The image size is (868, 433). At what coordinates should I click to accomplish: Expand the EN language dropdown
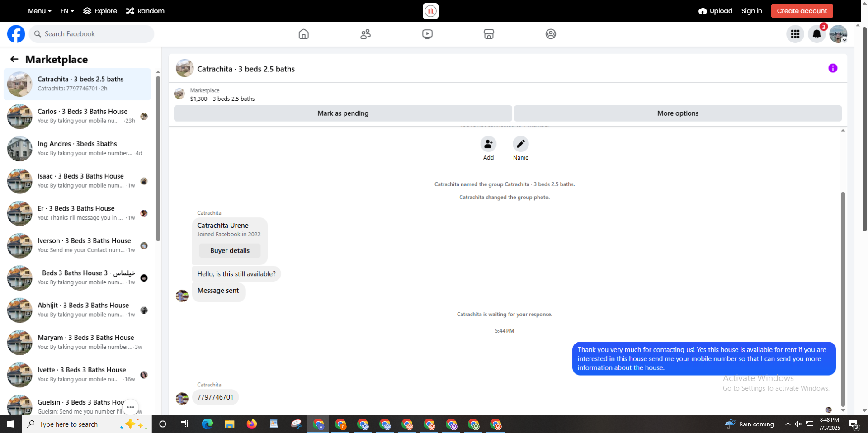click(67, 11)
